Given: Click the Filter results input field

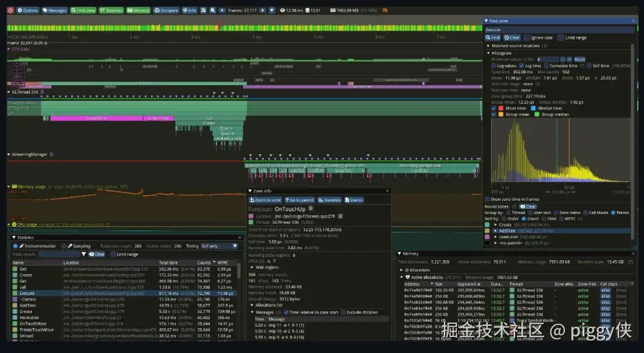Looking at the screenshot, I should [59, 254].
